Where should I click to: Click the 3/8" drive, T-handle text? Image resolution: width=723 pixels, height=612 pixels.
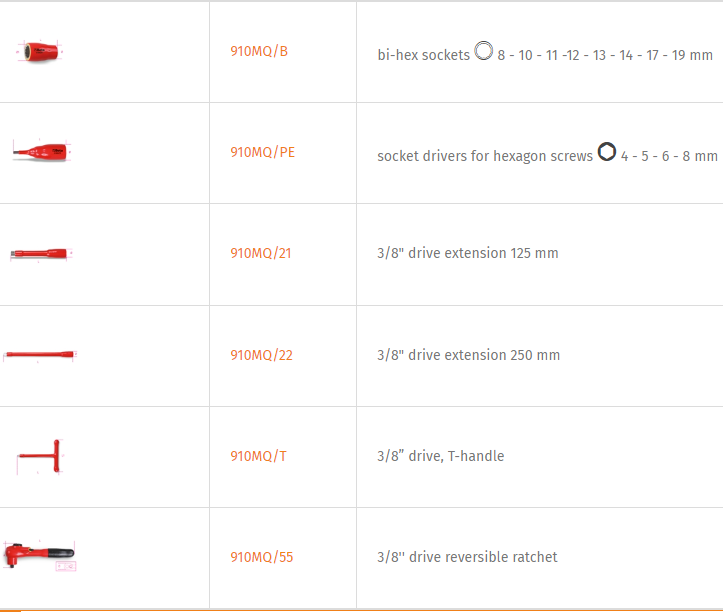click(x=440, y=456)
